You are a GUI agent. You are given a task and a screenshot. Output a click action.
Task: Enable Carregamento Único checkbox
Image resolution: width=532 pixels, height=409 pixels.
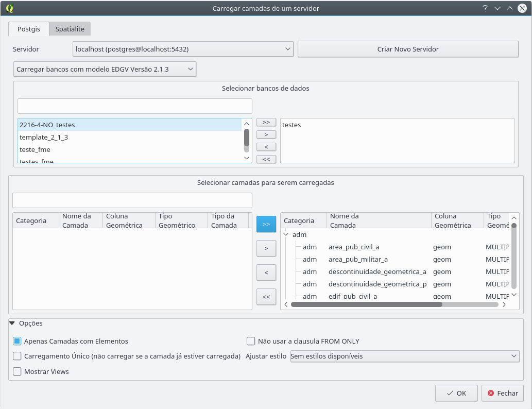[17, 356]
